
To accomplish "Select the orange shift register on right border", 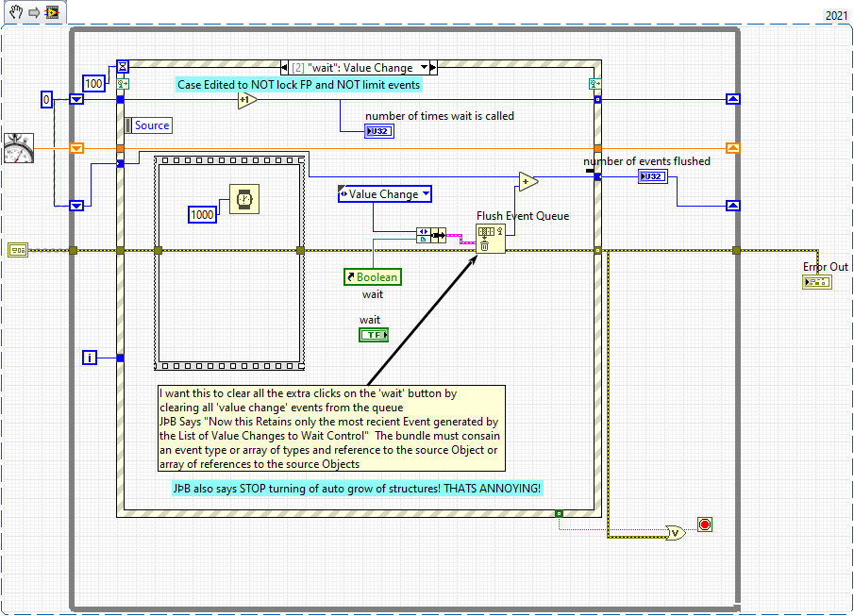I will click(733, 148).
